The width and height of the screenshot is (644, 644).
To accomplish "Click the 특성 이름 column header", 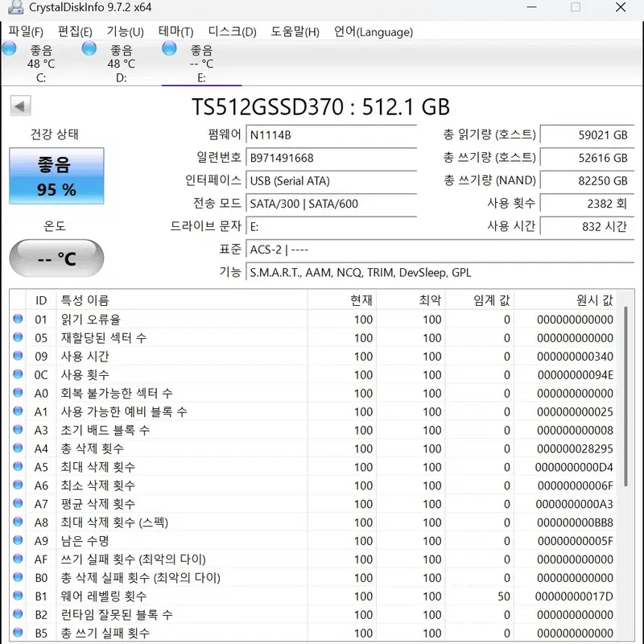I will point(182,300).
